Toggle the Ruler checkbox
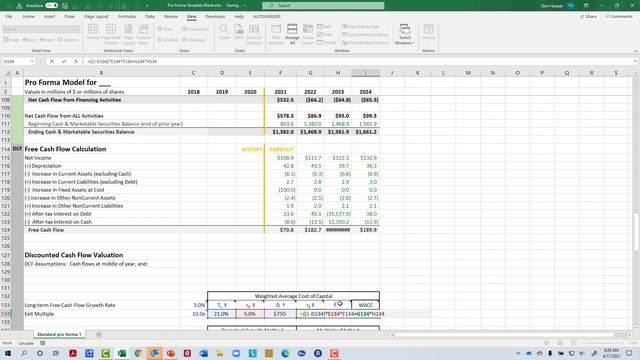 [x=165, y=29]
